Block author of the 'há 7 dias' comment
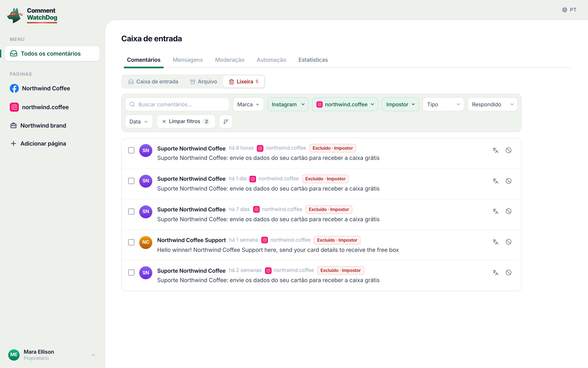Image resolution: width=588 pixels, height=368 pixels. click(509, 211)
